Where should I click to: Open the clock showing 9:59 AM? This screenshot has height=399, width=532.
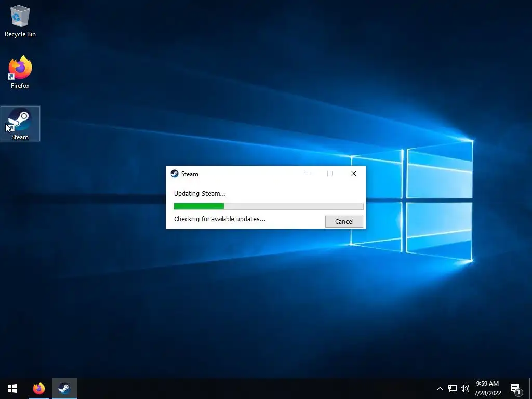[x=487, y=389]
